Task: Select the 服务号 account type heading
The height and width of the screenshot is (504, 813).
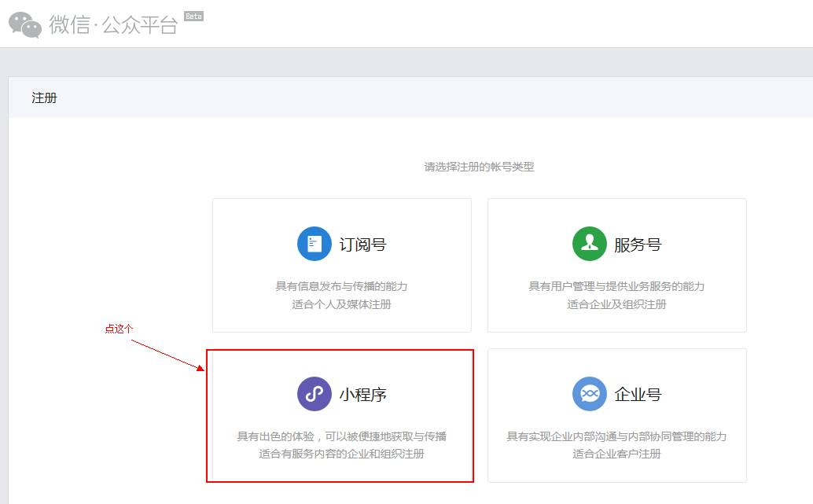Action: 638,245
